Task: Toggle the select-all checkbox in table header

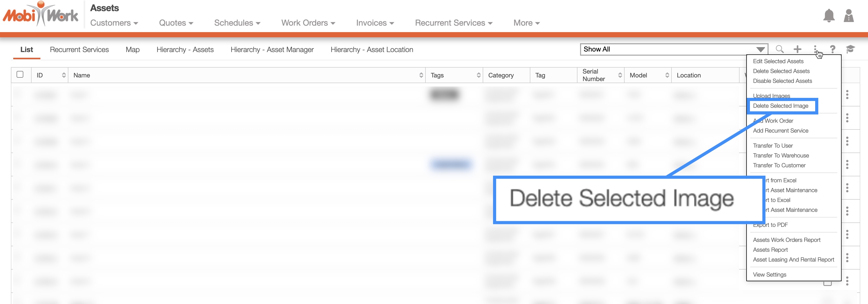Action: tap(20, 75)
